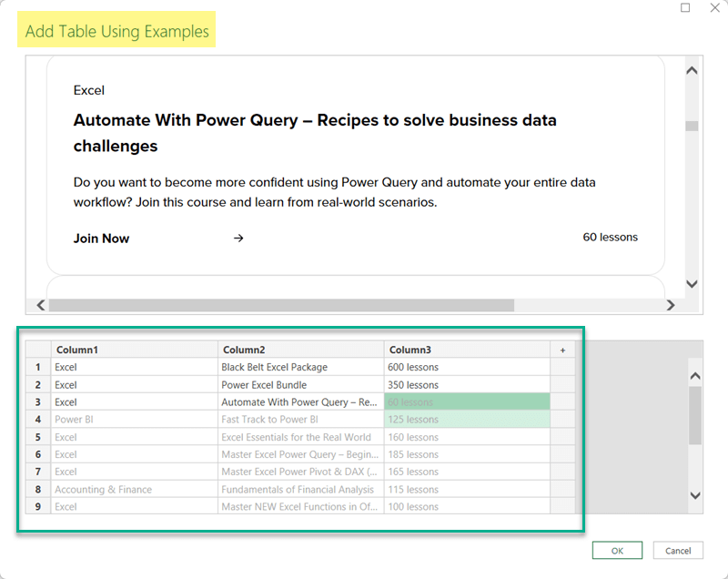Click the preview pane scroll up arrow
Viewport: 728px width, 579px height.
[x=692, y=71]
